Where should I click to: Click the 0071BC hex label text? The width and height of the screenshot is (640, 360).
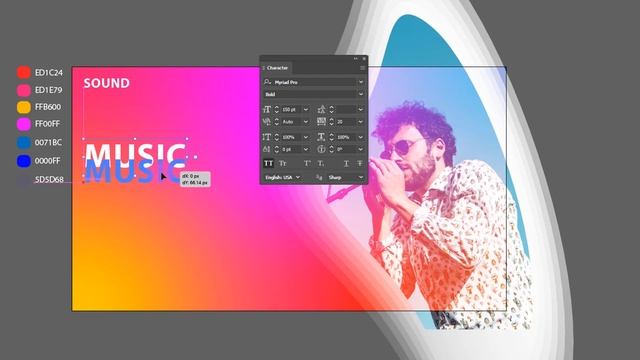coord(48,142)
